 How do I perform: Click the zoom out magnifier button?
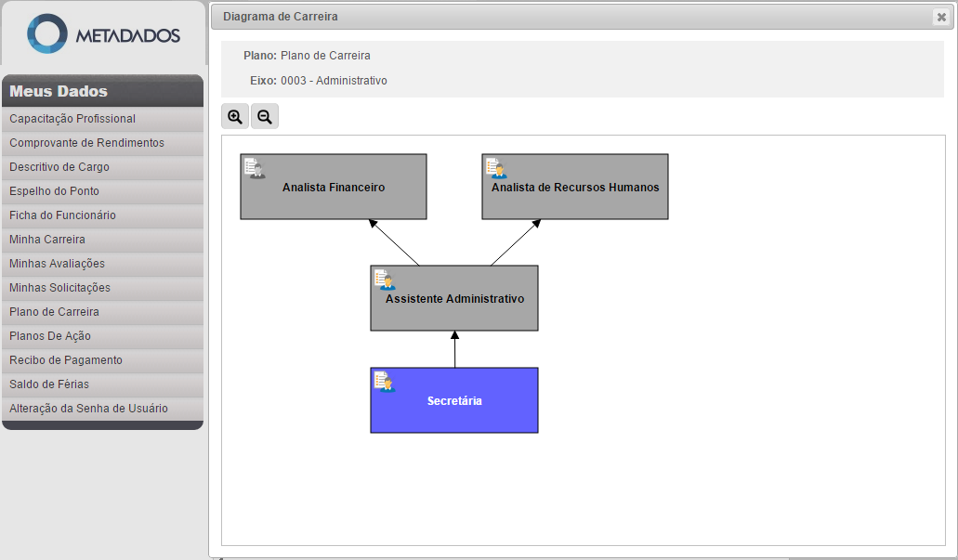265,117
